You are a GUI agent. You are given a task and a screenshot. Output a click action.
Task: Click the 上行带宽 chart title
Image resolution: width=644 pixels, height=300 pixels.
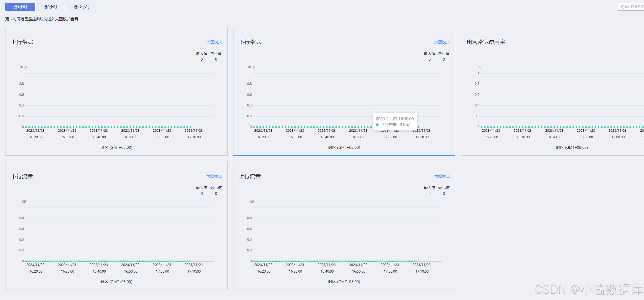[x=22, y=42]
